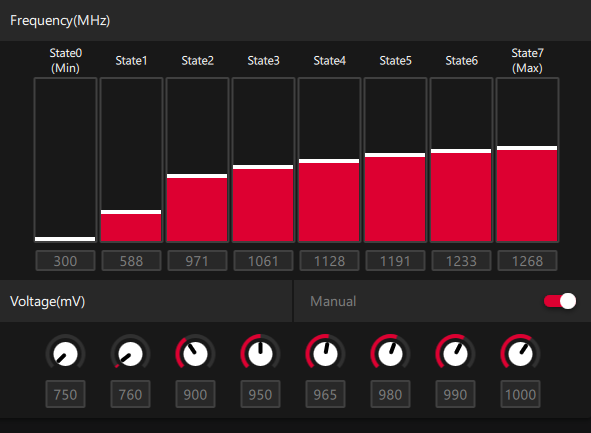Select the frequency field showing 1191
This screenshot has width=591, height=433.
[x=395, y=261]
